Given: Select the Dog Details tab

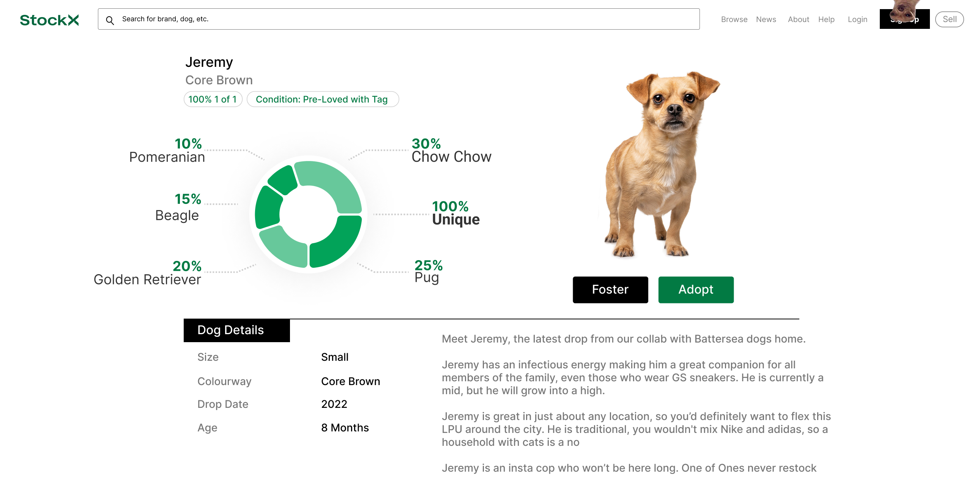Looking at the screenshot, I should [x=236, y=330].
